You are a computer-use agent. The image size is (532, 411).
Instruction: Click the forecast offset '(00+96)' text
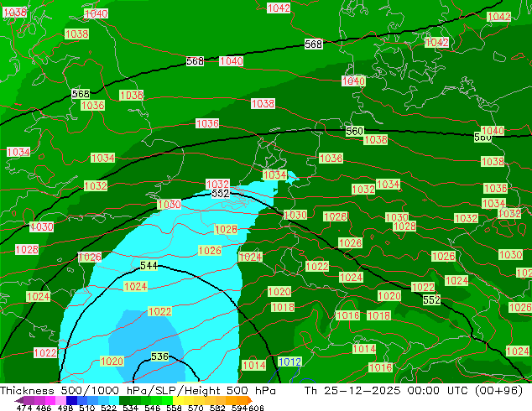[498, 391]
